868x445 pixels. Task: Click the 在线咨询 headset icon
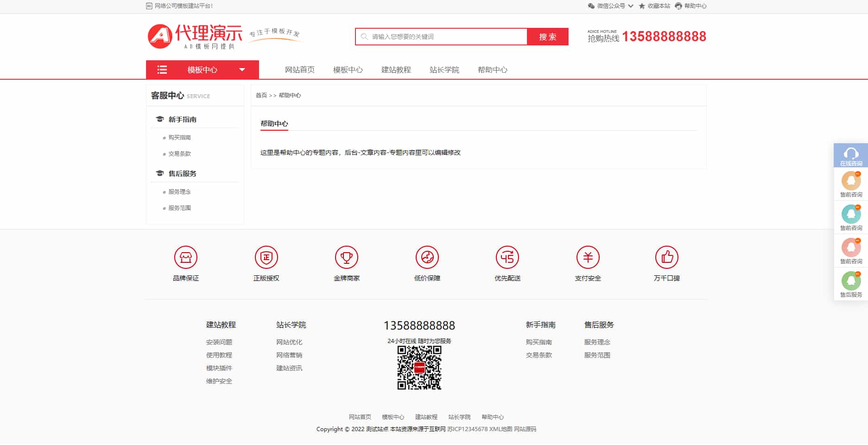click(851, 155)
